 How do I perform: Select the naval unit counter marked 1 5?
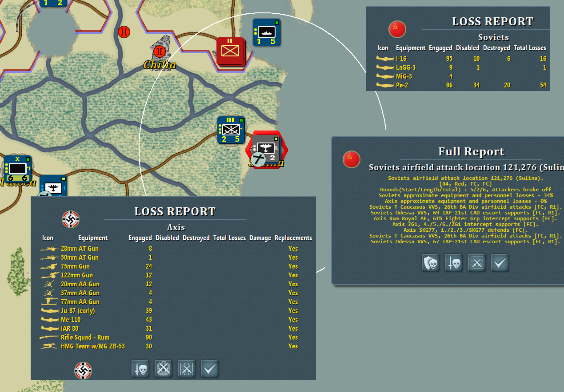coord(267,32)
